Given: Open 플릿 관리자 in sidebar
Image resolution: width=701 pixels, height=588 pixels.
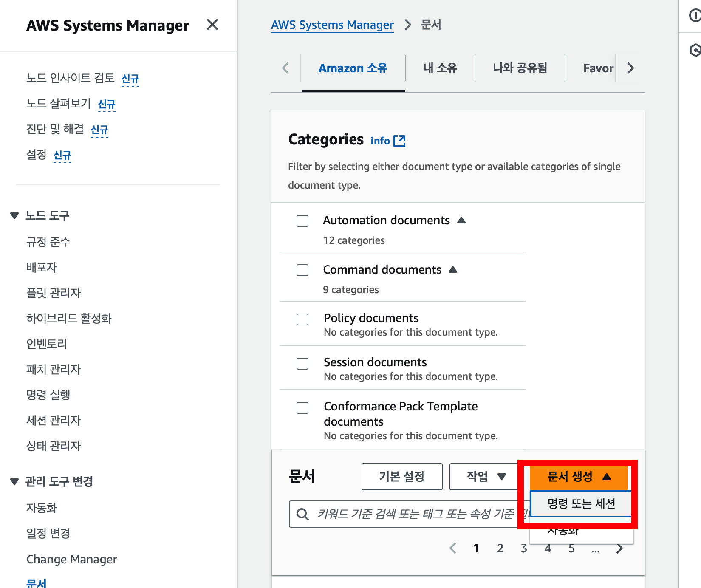Looking at the screenshot, I should click(54, 293).
